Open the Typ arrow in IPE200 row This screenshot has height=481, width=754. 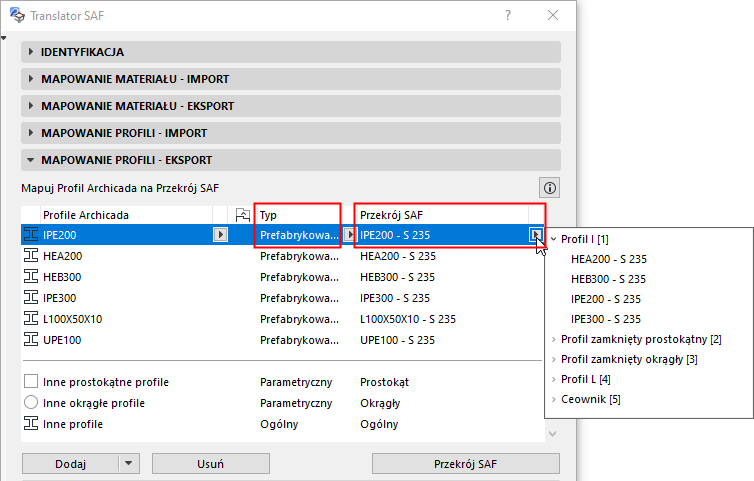tap(350, 235)
